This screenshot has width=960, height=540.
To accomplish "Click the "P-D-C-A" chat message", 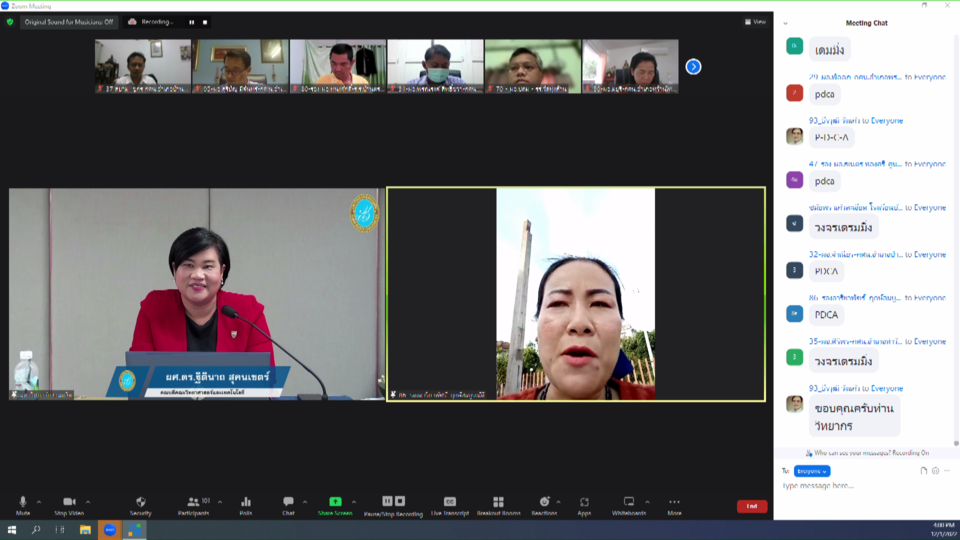I will coord(831,138).
